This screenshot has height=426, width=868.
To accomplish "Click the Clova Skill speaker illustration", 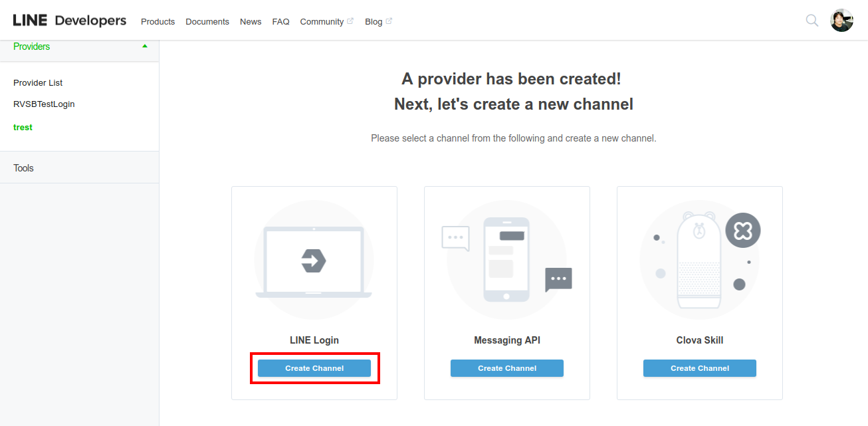I will (x=700, y=260).
